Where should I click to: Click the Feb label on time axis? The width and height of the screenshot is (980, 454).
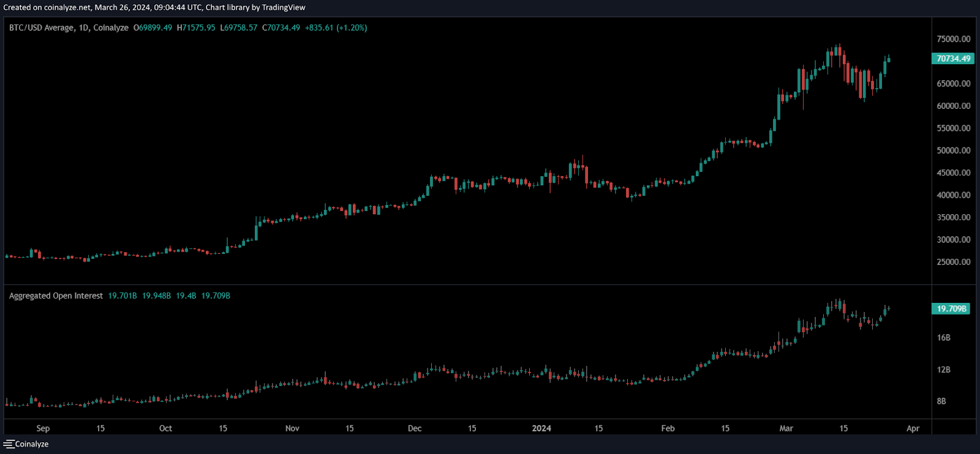click(x=668, y=428)
